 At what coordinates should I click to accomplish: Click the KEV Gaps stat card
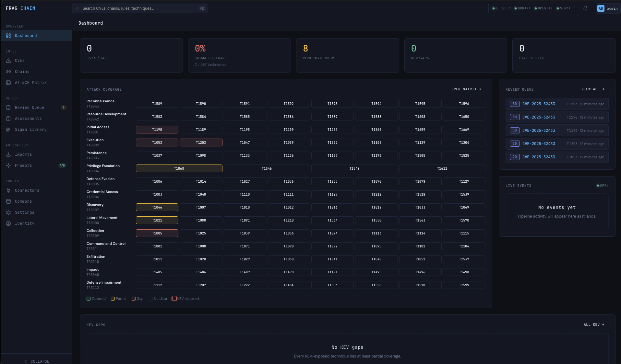tap(456, 55)
